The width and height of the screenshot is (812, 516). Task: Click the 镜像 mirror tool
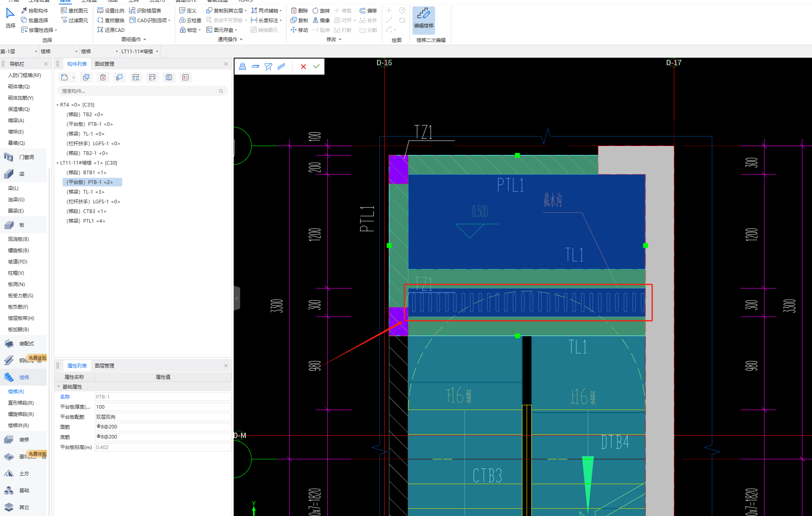click(x=321, y=20)
